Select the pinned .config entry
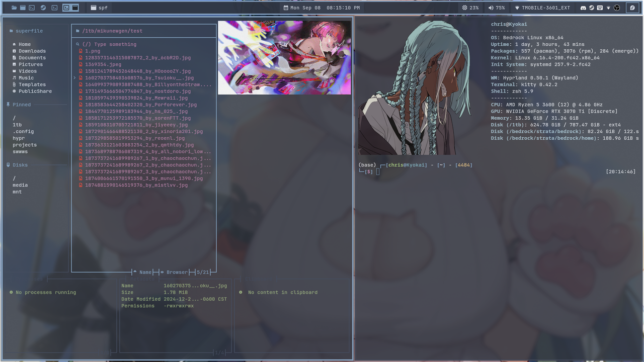 coord(23,131)
